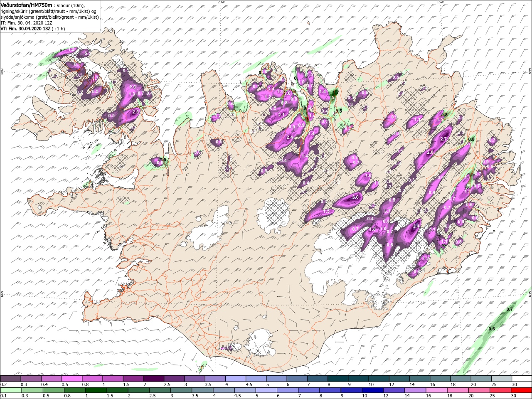
Task: Click the 2.8 snowfall value on the map
Action: pyautogui.click(x=430, y=153)
